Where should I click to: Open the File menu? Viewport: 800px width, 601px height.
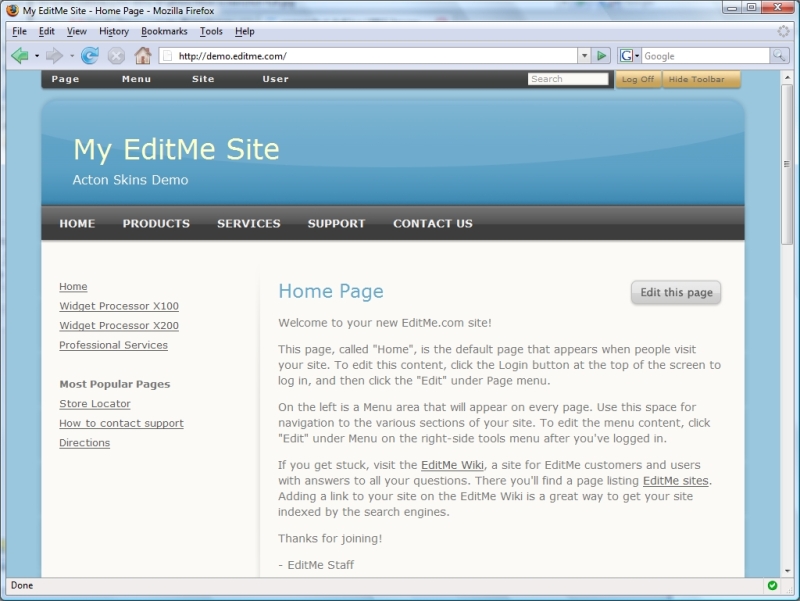[19, 31]
